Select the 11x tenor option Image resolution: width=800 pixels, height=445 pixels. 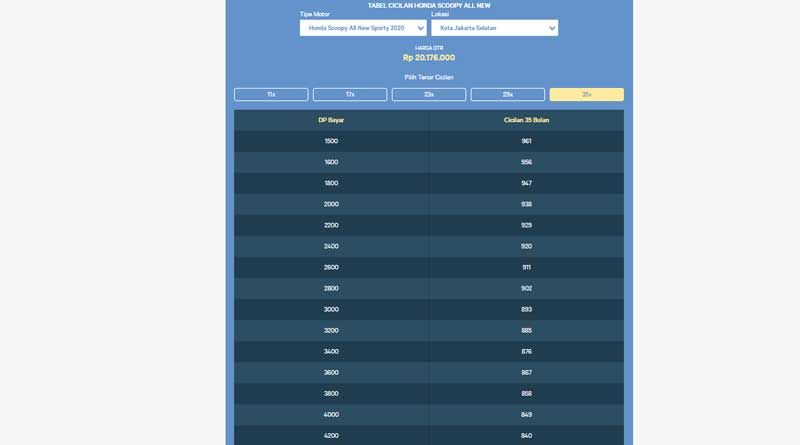pos(271,94)
